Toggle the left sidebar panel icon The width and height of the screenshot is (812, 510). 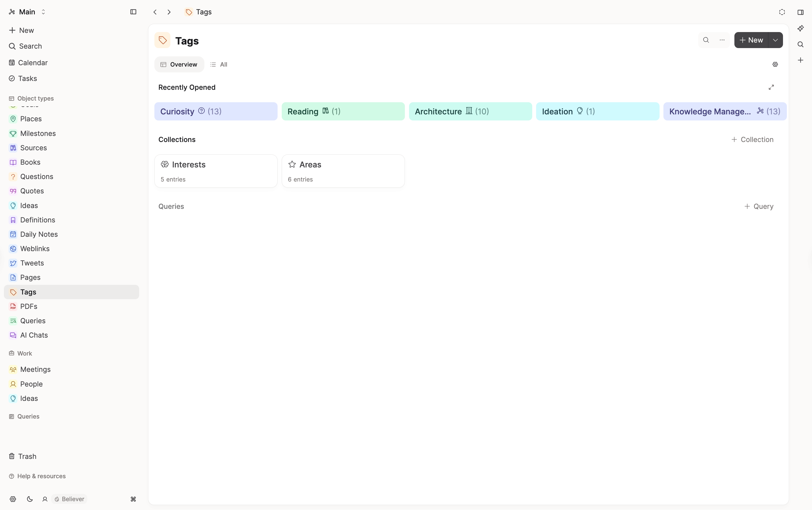click(x=133, y=12)
